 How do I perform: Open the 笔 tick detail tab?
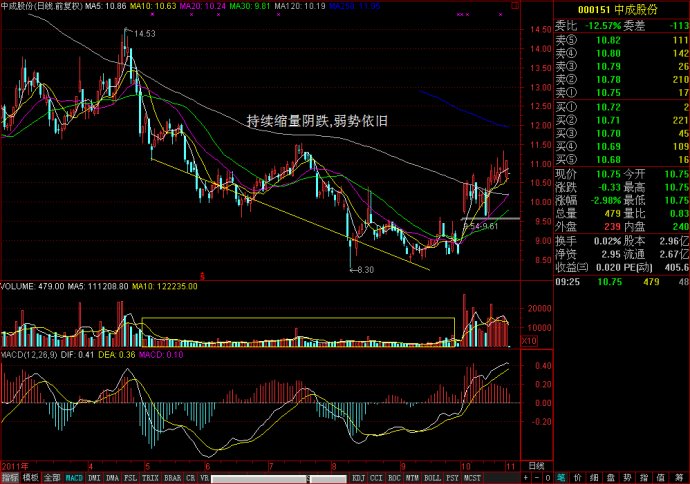[561, 478]
